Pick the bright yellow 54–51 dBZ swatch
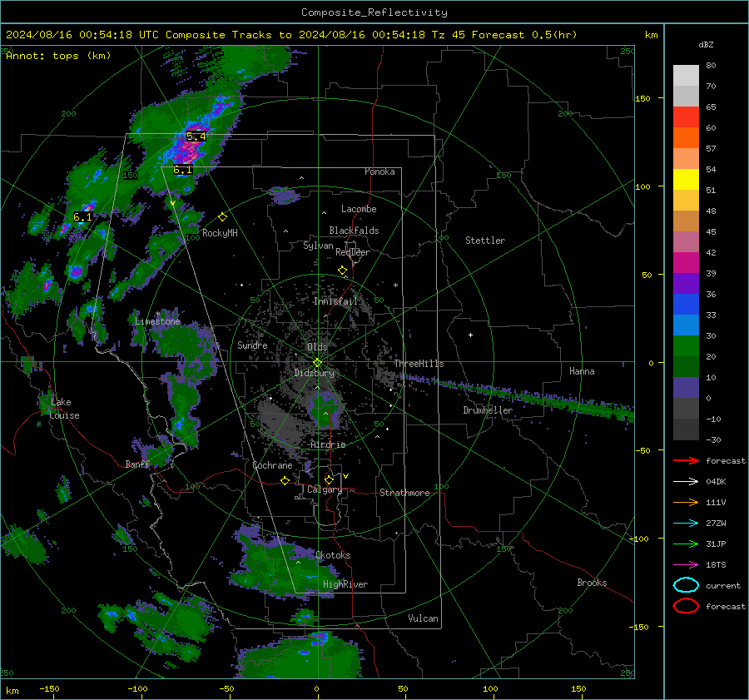The image size is (749, 700). [686, 180]
